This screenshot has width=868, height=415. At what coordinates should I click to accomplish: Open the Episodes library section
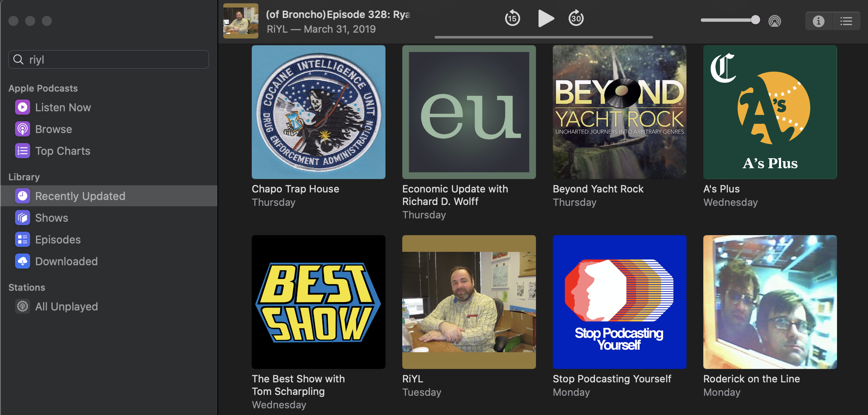(58, 240)
